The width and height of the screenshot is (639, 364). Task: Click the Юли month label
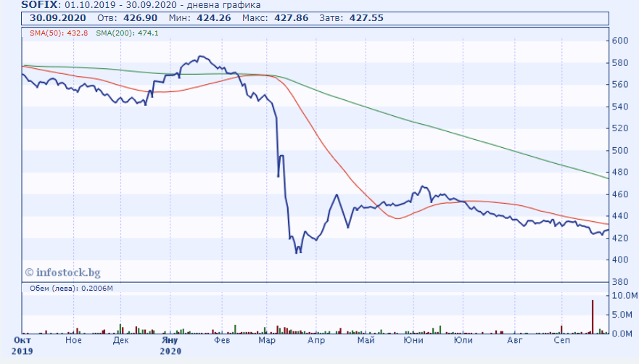[x=463, y=340]
